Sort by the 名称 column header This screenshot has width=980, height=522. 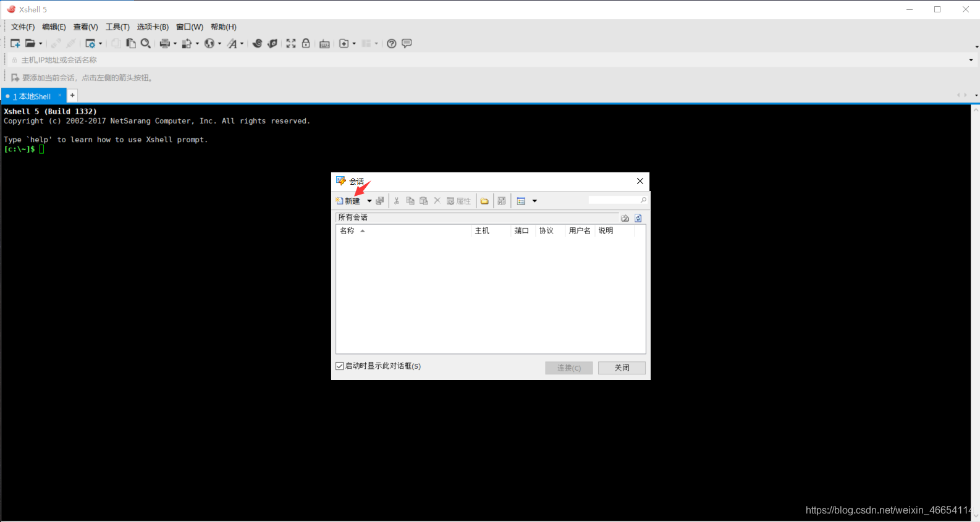tap(403, 230)
